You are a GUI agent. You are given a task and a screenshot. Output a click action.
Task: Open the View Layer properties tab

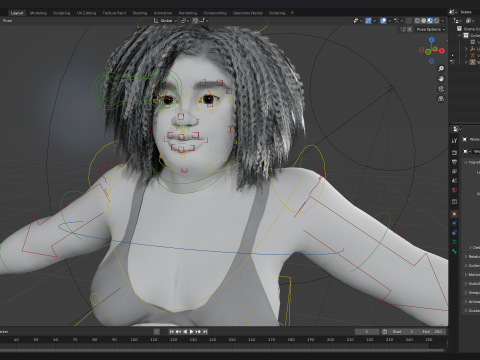[454, 171]
